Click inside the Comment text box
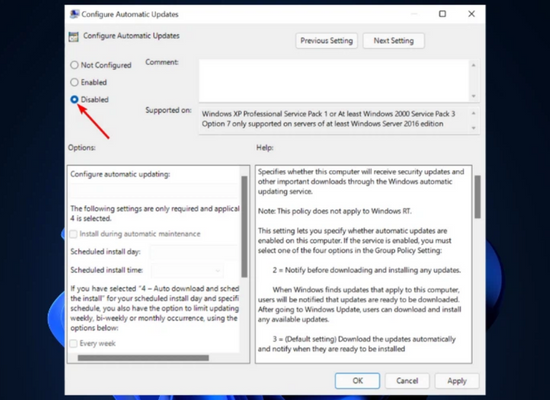This screenshot has width=550, height=400. tap(334, 81)
